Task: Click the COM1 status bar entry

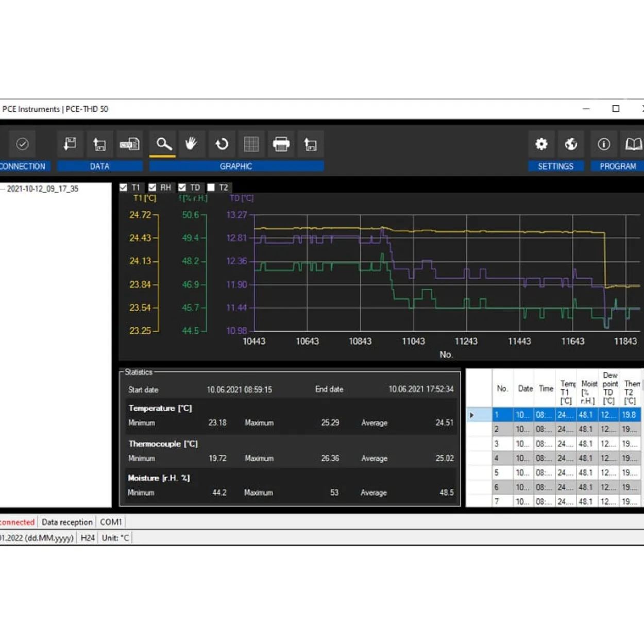Action: point(111,522)
